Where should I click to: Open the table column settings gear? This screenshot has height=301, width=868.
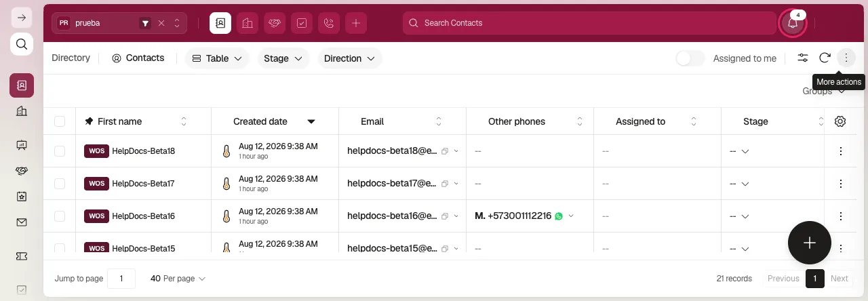(x=840, y=121)
